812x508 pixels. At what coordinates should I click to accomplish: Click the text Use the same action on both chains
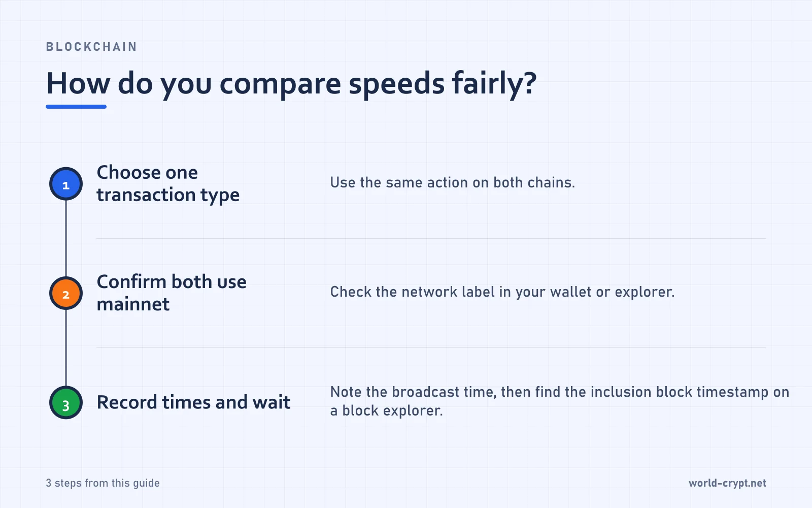coord(452,183)
